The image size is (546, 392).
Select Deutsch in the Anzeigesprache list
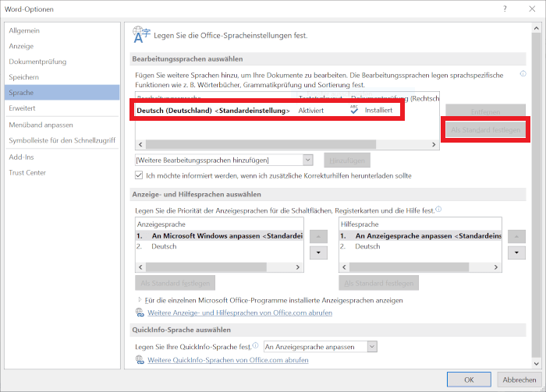[219, 246]
